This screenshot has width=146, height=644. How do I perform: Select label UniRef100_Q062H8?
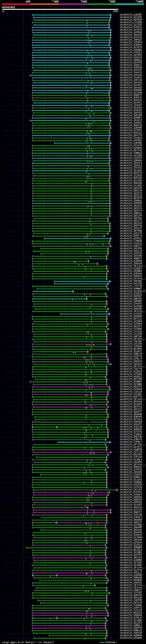click(x=131, y=306)
